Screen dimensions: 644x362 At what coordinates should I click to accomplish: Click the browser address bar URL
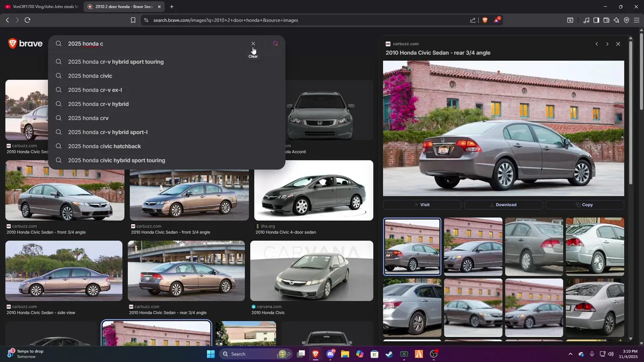pyautogui.click(x=226, y=20)
